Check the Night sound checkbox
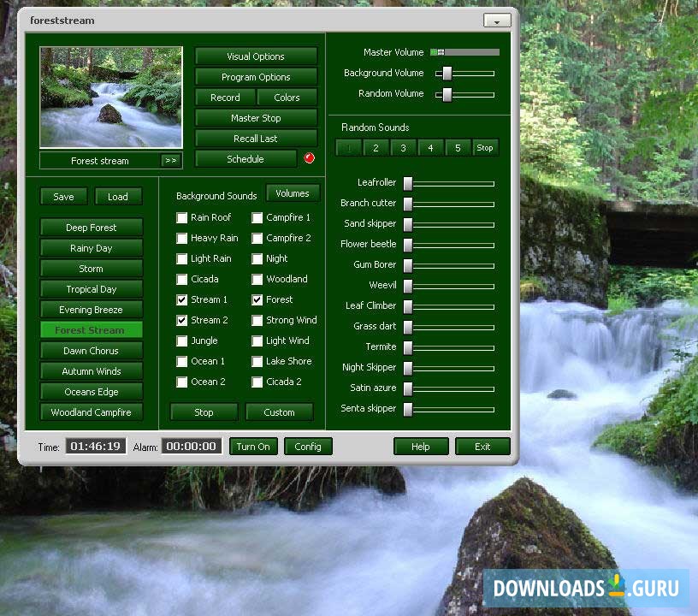Screen dimensions: 698x616 coord(257,258)
